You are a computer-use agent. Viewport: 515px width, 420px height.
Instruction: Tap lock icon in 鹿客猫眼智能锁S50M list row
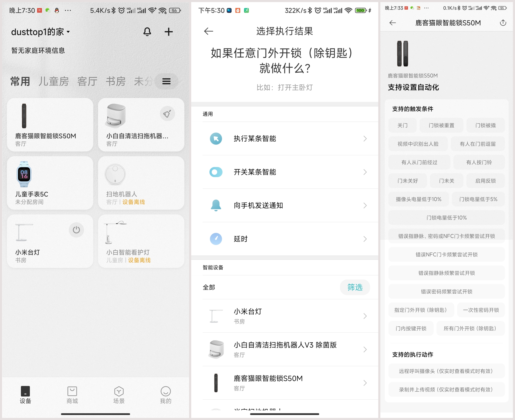pyautogui.click(x=216, y=383)
